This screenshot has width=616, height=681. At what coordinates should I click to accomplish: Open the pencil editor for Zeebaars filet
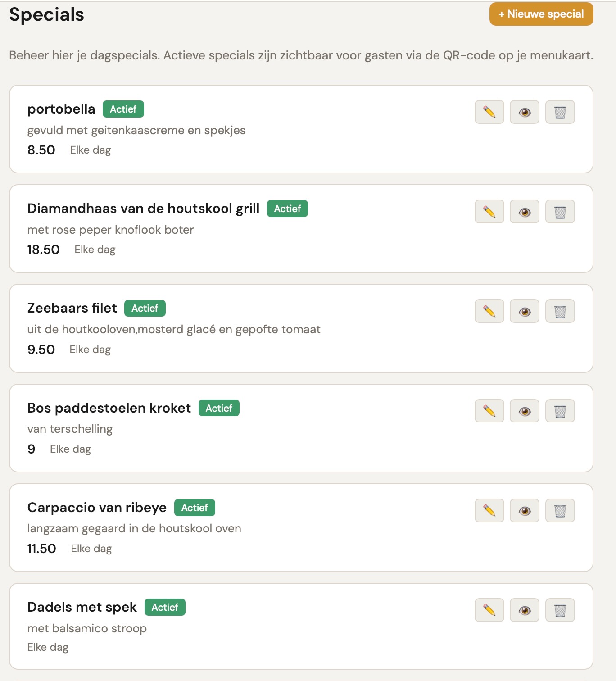click(489, 311)
